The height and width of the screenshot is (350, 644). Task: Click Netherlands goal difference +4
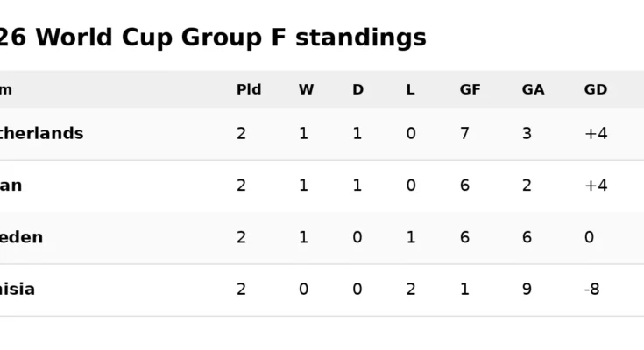pos(596,133)
